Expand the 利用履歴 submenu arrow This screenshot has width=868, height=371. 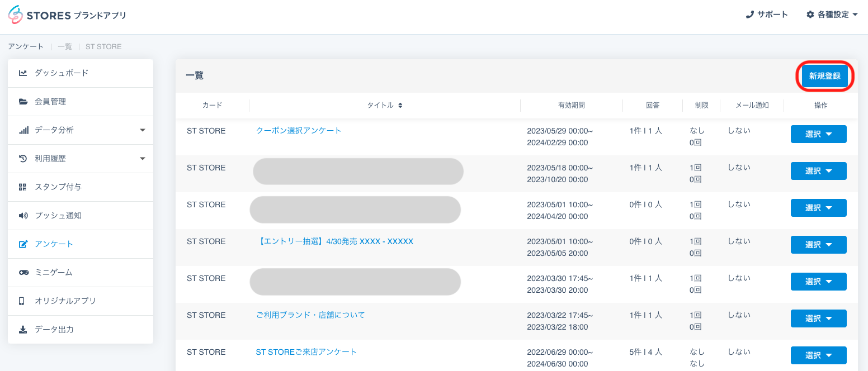(x=142, y=159)
